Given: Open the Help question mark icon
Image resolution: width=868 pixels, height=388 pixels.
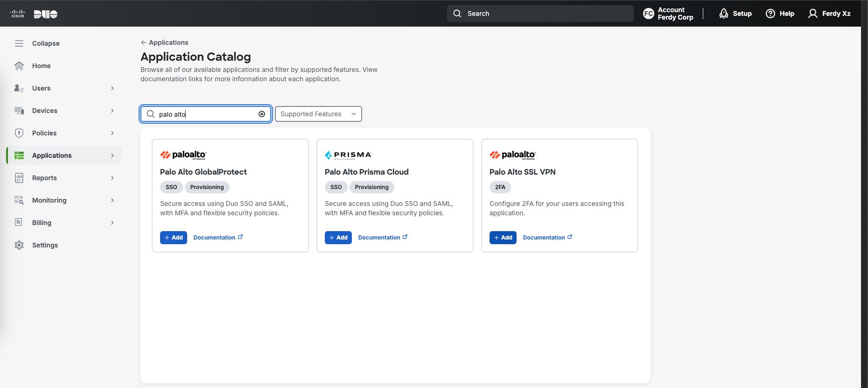Looking at the screenshot, I should (770, 14).
